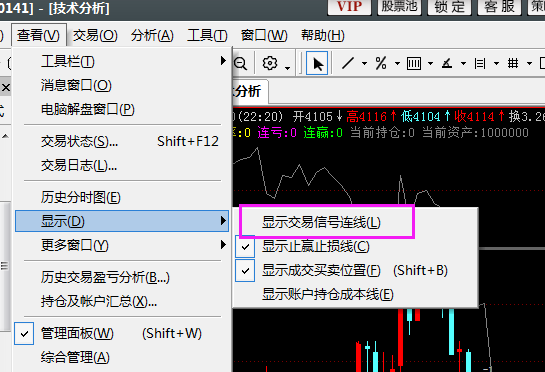Open the 工具栏(T) submenu

122,62
